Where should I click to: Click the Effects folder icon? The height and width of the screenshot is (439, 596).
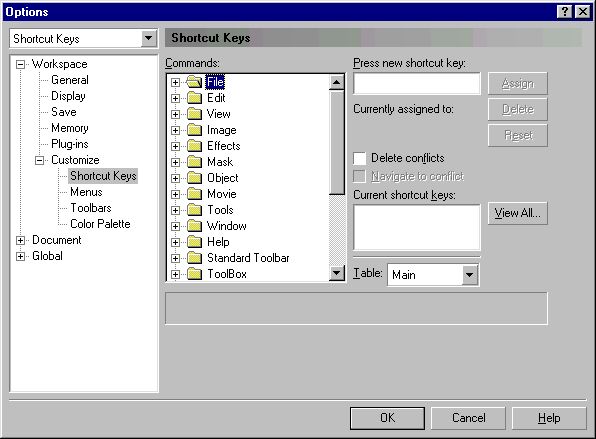tap(194, 146)
